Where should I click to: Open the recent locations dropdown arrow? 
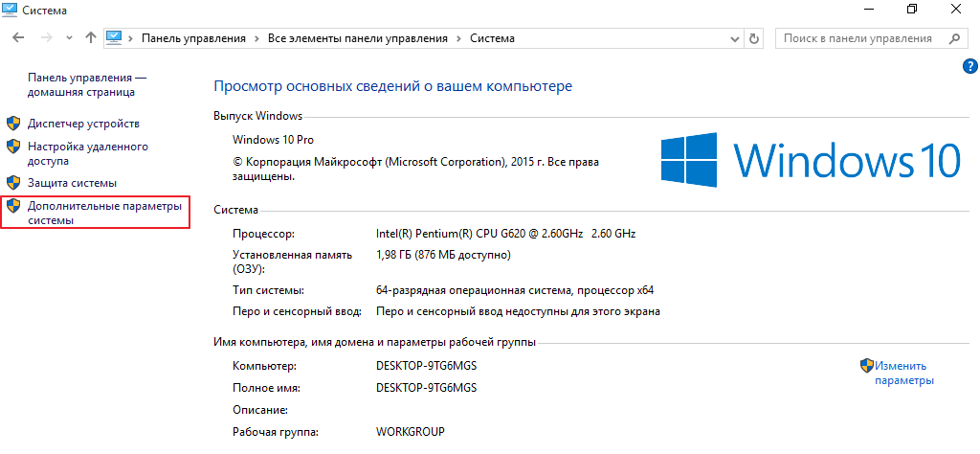[x=69, y=38]
